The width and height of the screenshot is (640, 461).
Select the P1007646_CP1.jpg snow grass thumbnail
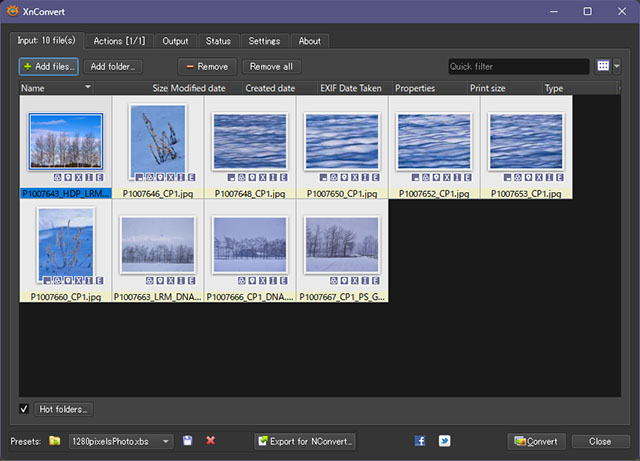[158, 142]
